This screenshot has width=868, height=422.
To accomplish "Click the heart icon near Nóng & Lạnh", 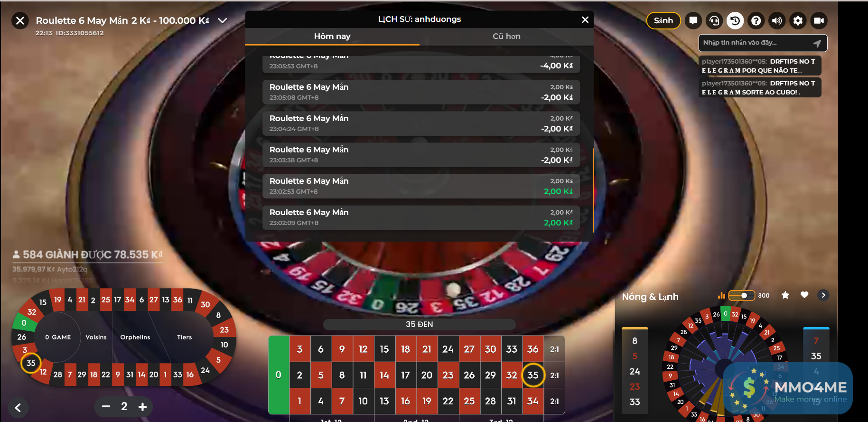I will coord(804,295).
